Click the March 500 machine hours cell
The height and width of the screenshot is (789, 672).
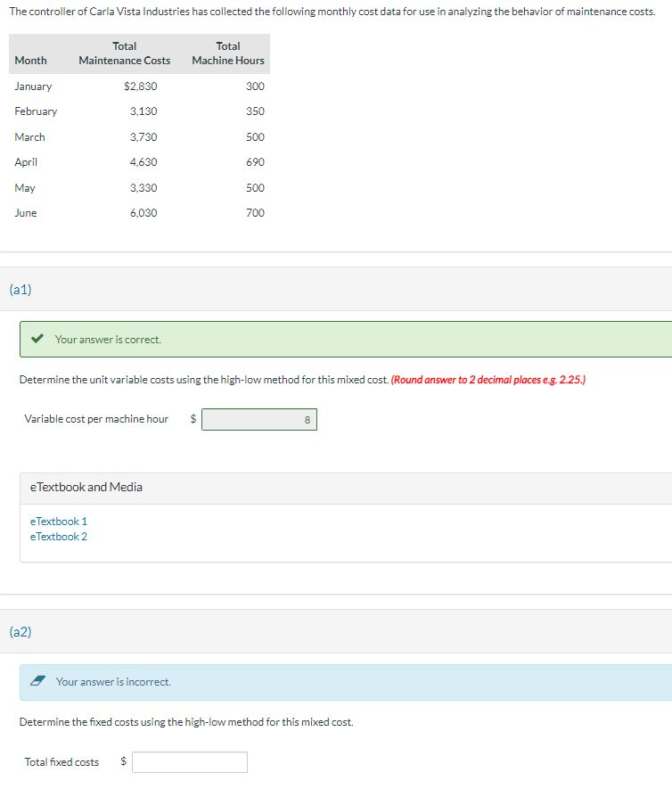tap(255, 137)
